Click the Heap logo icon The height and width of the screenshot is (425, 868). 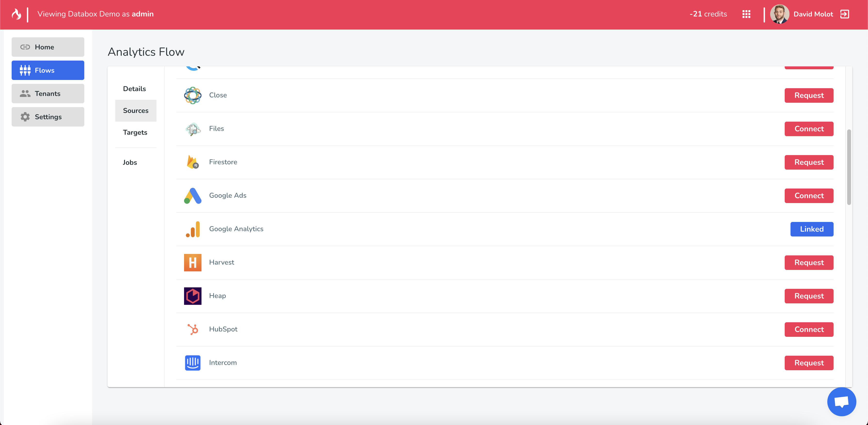(x=192, y=296)
